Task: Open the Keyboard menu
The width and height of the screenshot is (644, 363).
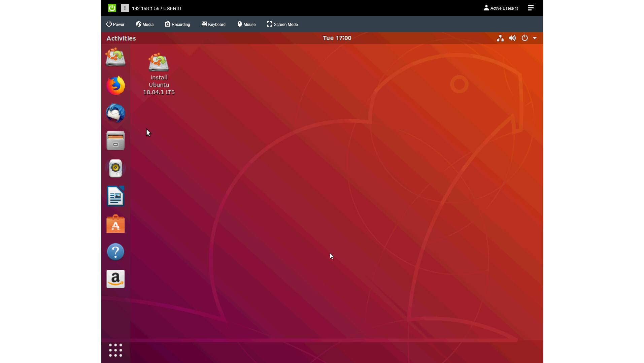Action: [x=213, y=24]
